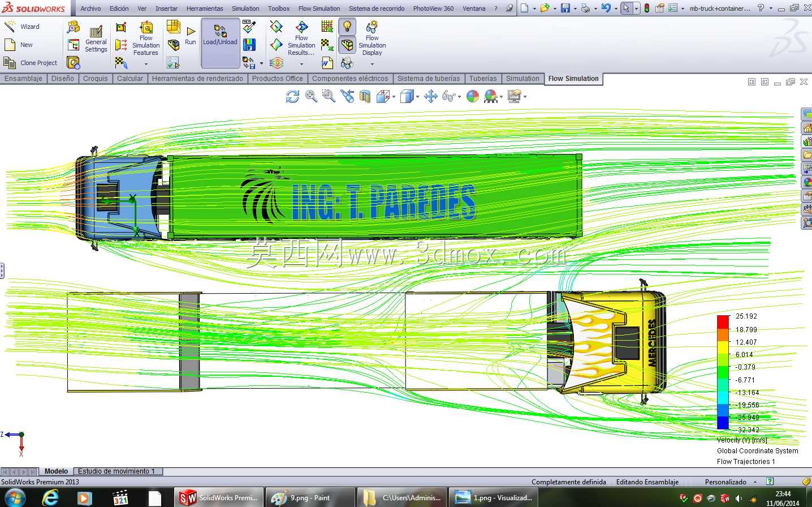Screen dimensions: 812x507
Task: Open the Archivo menu
Action: point(90,8)
